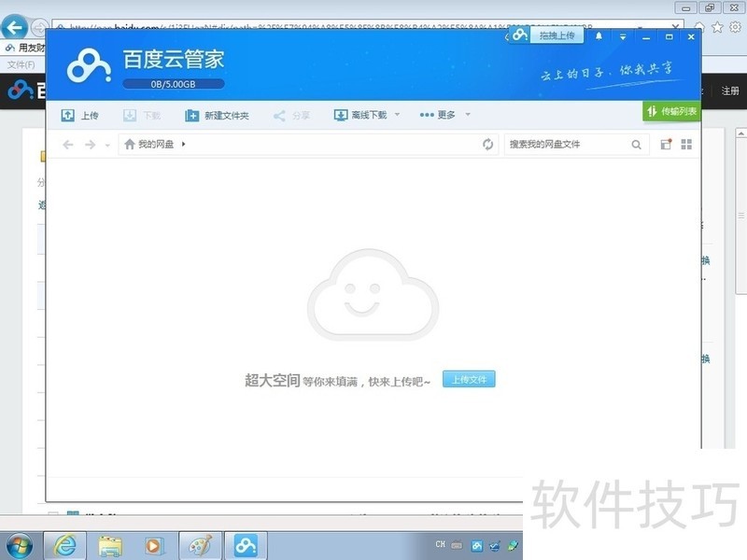Expand the 离线下载 dropdown arrow
This screenshot has height=560, width=747.
[x=397, y=115]
